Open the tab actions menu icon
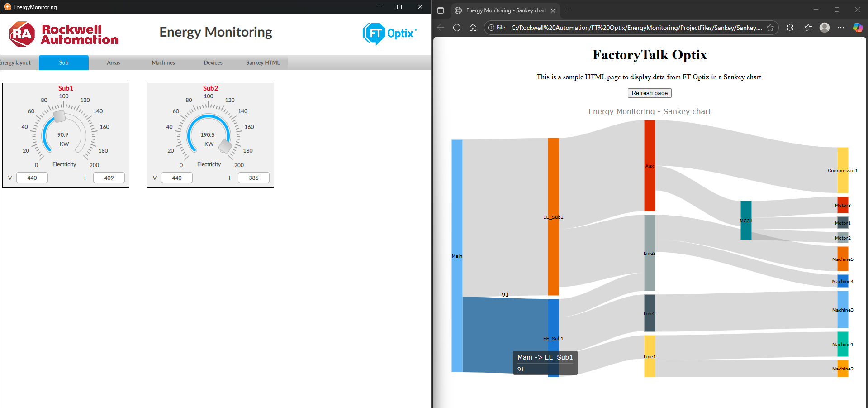 441,10
